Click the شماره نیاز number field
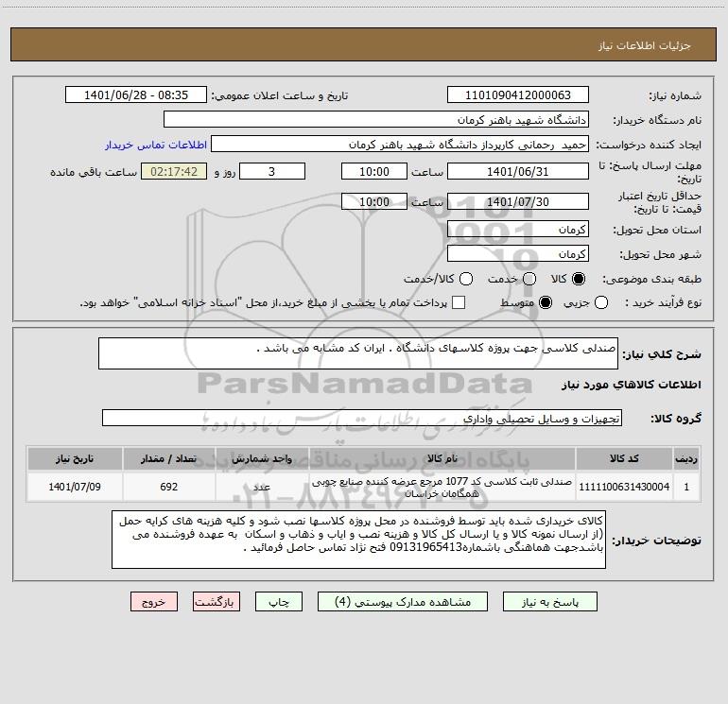 tap(518, 95)
